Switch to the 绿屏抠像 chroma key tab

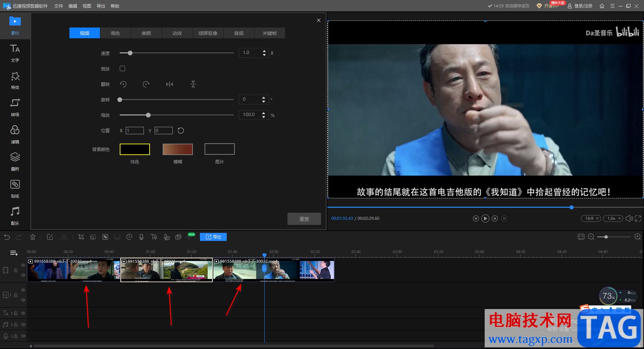coord(208,33)
